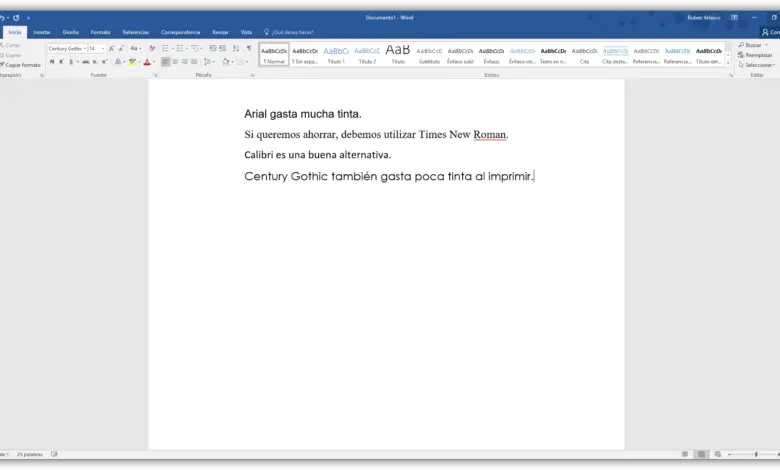Open the Inicio tab
The image size is (780, 470).
click(15, 32)
